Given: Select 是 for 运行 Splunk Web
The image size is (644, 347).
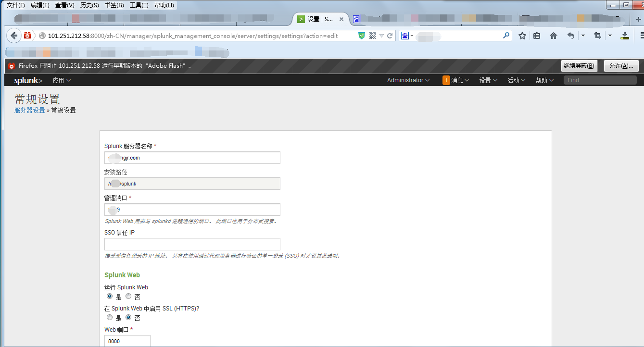Looking at the screenshot, I should [110, 297].
